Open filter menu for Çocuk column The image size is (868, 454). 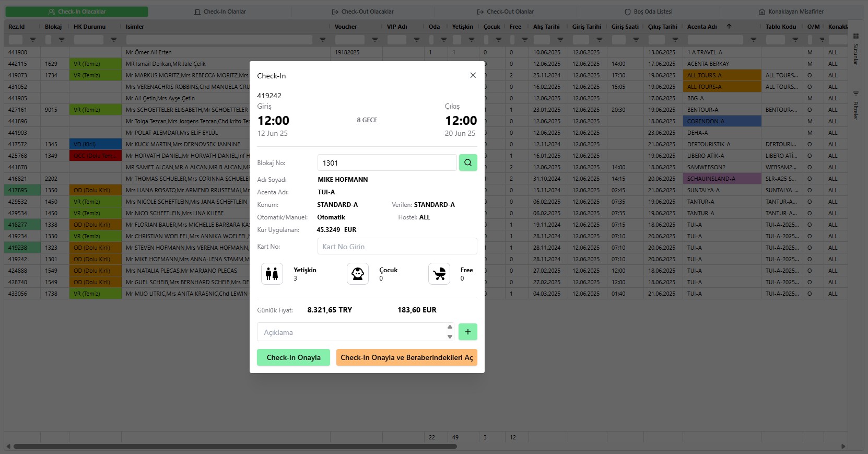tap(499, 40)
